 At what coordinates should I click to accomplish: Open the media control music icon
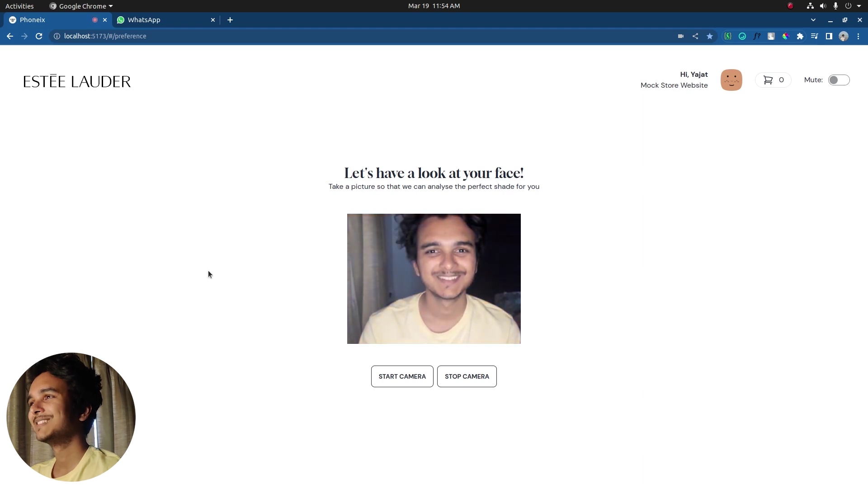(814, 36)
